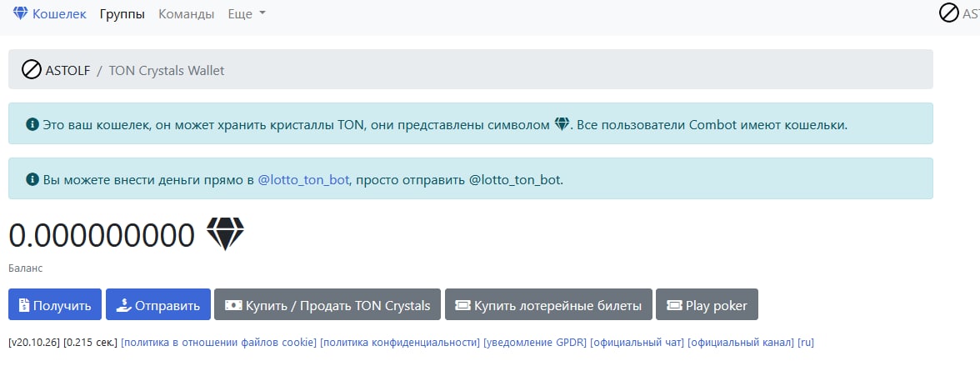Click the hand icon on the Отправить button
This screenshot has height=391, width=980.
point(123,305)
